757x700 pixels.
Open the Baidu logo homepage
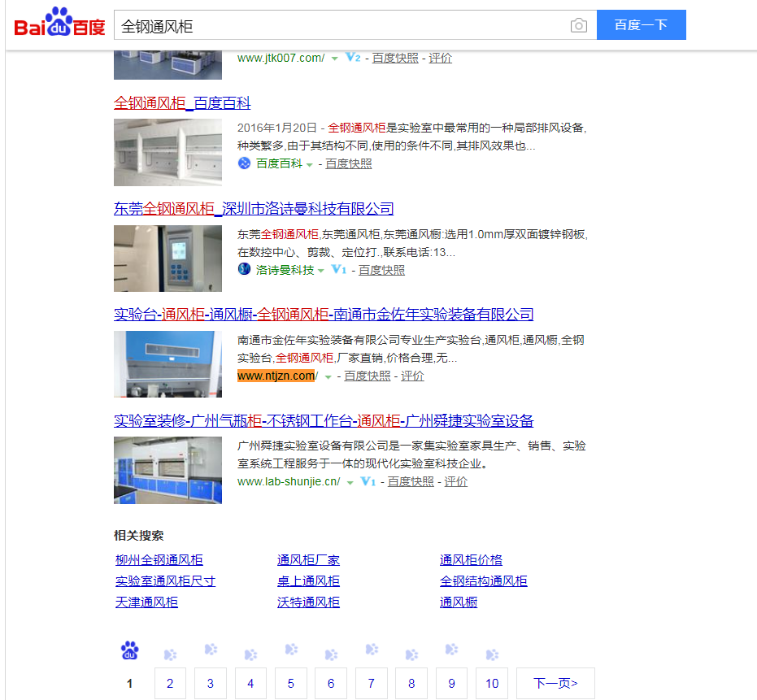[x=59, y=22]
